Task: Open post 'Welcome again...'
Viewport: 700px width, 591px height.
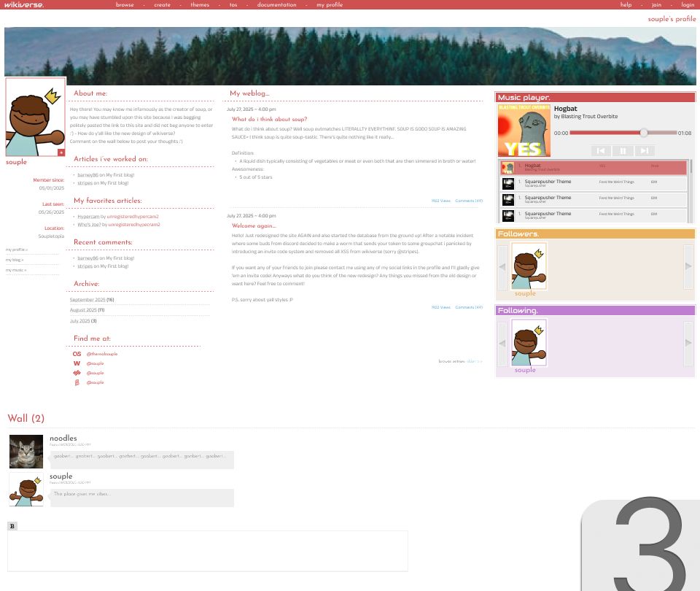Action: [254, 226]
